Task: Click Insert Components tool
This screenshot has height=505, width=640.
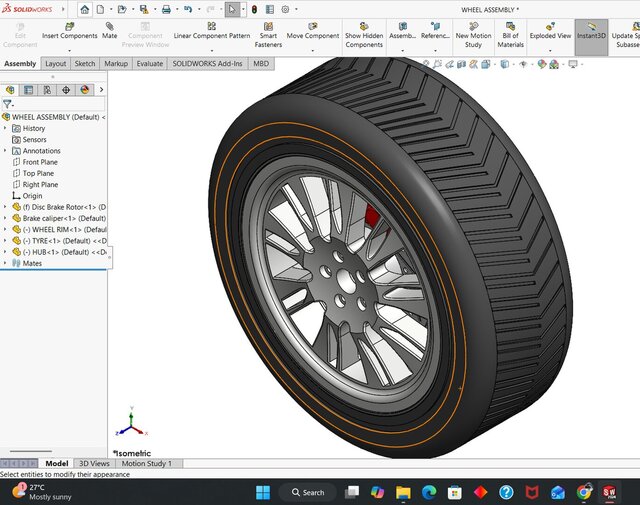Action: 70,31
